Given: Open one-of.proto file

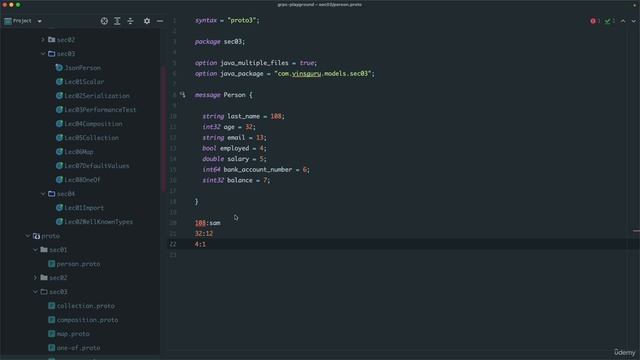Looking at the screenshot, I should click(x=78, y=348).
